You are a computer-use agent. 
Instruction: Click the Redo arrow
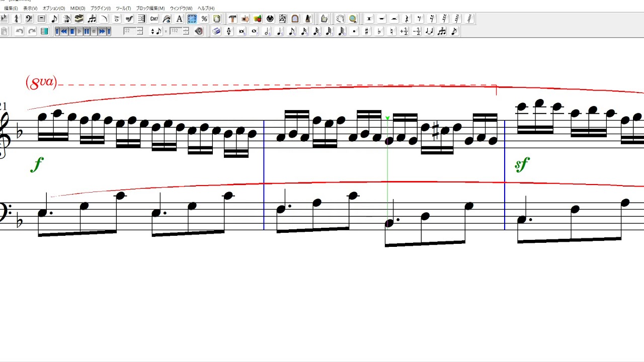pyautogui.click(x=32, y=31)
